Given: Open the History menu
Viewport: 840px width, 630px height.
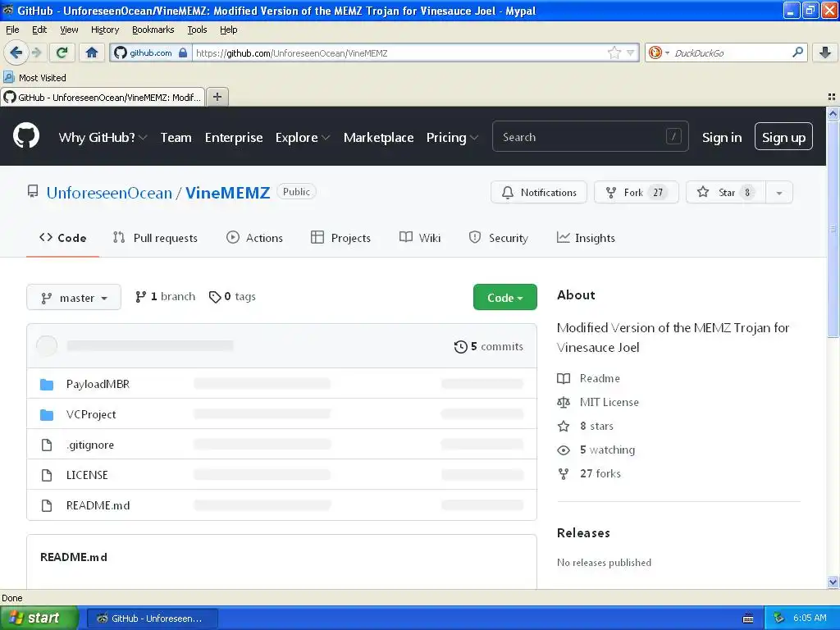Looking at the screenshot, I should [104, 30].
